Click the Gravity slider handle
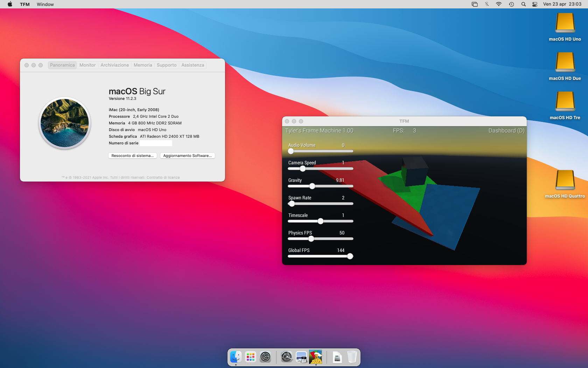This screenshot has height=368, width=588. click(312, 186)
